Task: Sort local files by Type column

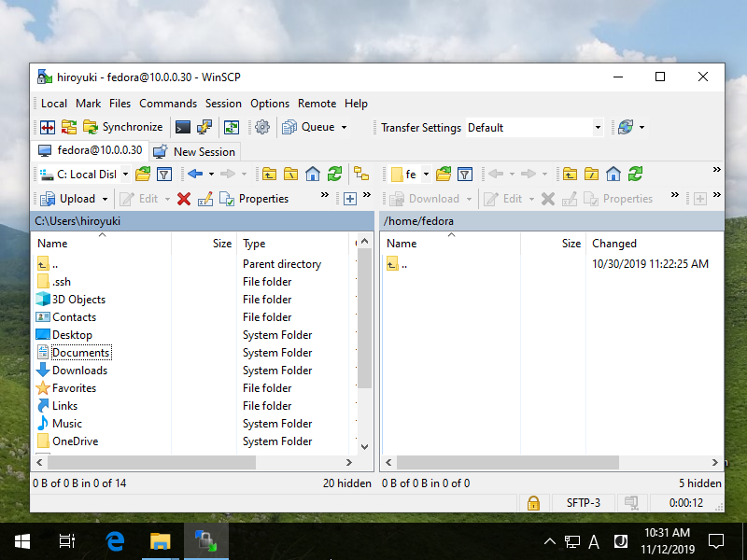Action: 293,244
